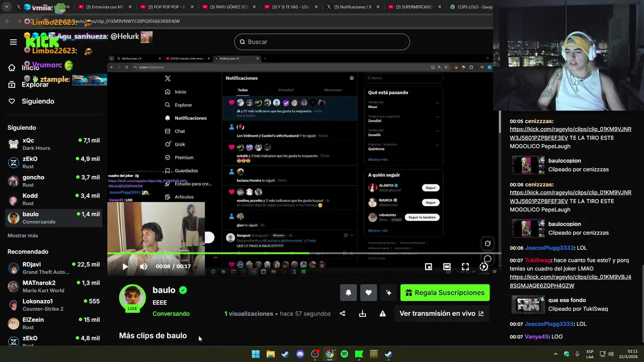
Task: Open File Explorer from the taskbar
Action: pyautogui.click(x=270, y=354)
